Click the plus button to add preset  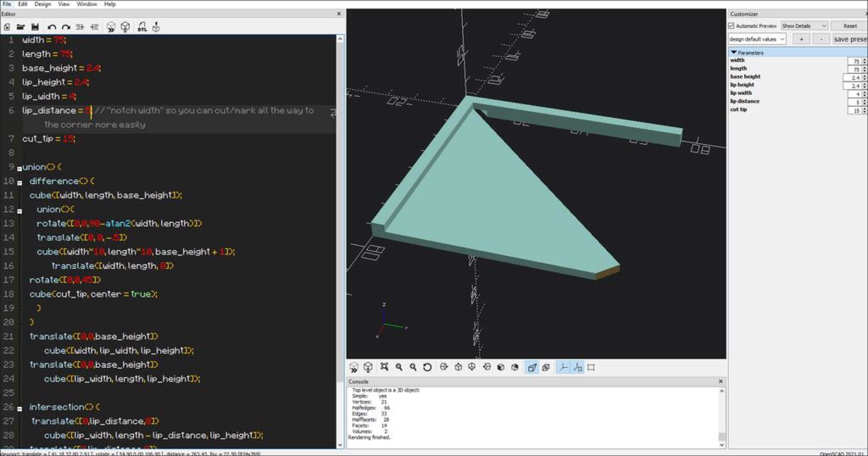(x=802, y=39)
